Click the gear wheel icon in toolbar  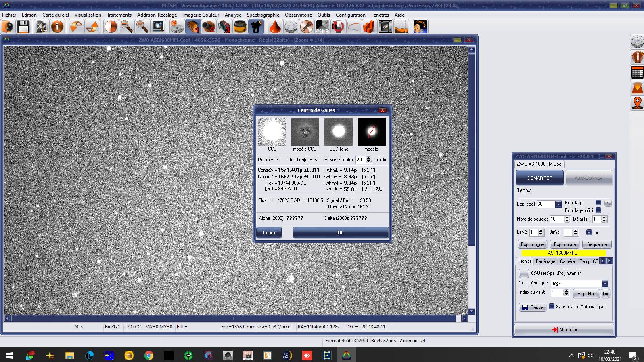pyautogui.click(x=177, y=27)
